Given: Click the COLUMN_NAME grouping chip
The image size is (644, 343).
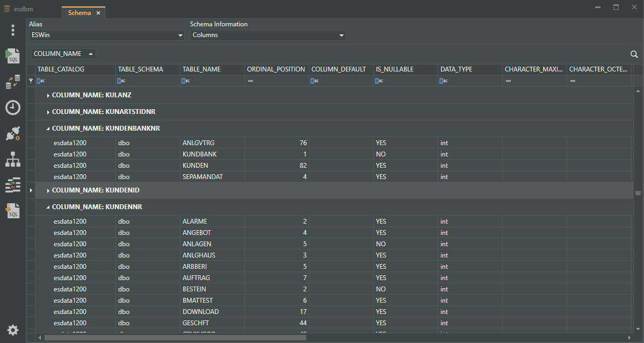Looking at the screenshot, I should point(64,54).
